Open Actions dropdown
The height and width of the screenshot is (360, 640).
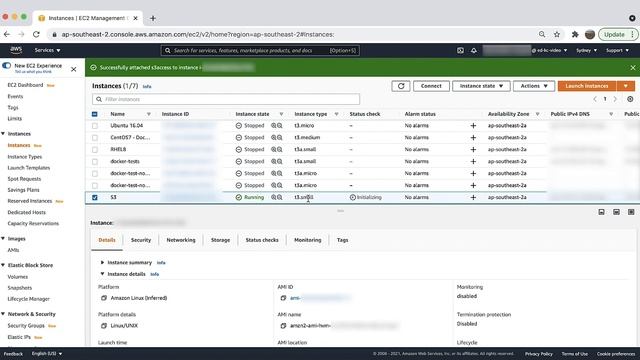point(533,86)
